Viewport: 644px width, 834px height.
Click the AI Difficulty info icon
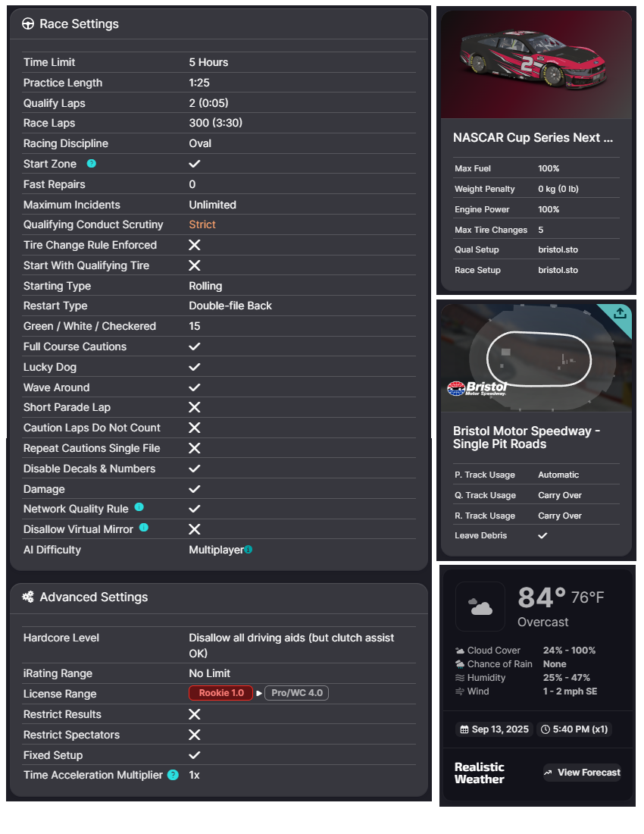(249, 550)
